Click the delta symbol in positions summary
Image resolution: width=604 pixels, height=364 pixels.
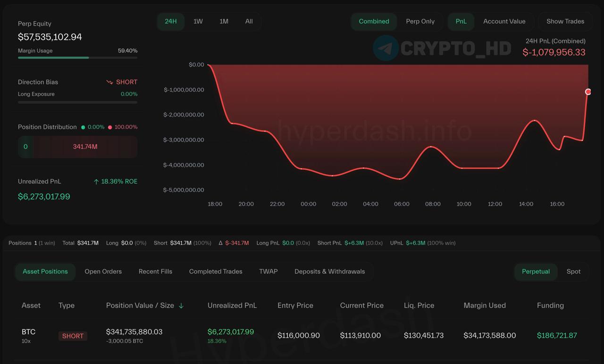(x=220, y=243)
